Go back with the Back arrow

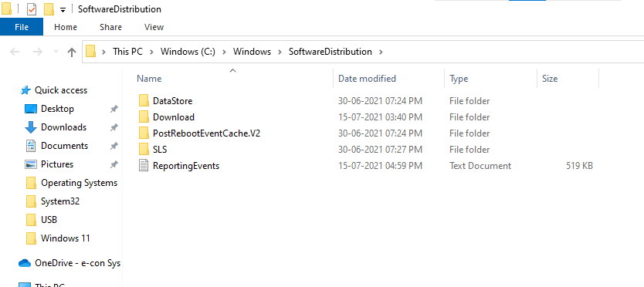[15, 52]
